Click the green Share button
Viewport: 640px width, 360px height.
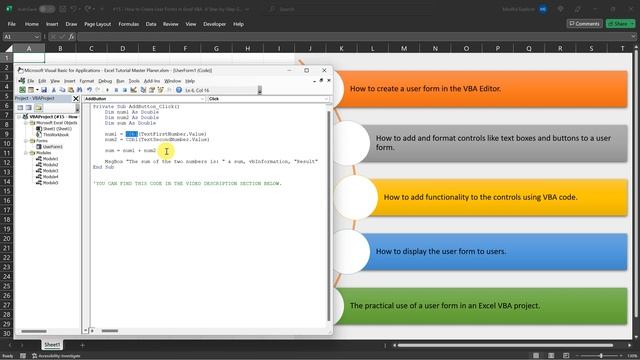pyautogui.click(x=620, y=24)
